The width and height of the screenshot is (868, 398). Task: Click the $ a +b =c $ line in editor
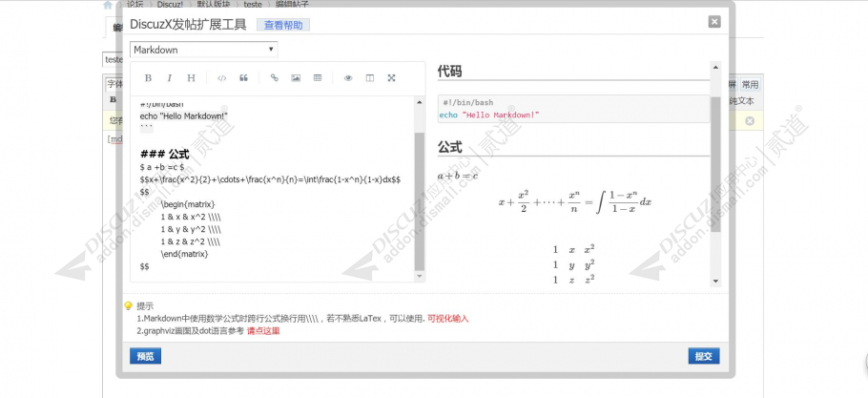tap(162, 167)
